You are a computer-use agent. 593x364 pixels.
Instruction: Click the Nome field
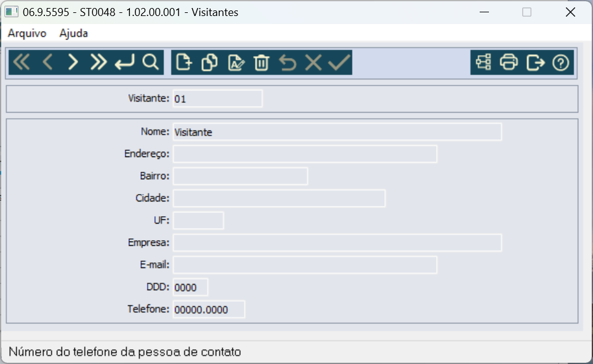[337, 132]
